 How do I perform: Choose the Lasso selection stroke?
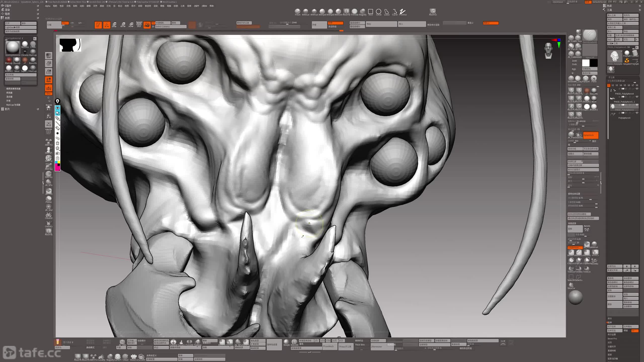pos(387,12)
